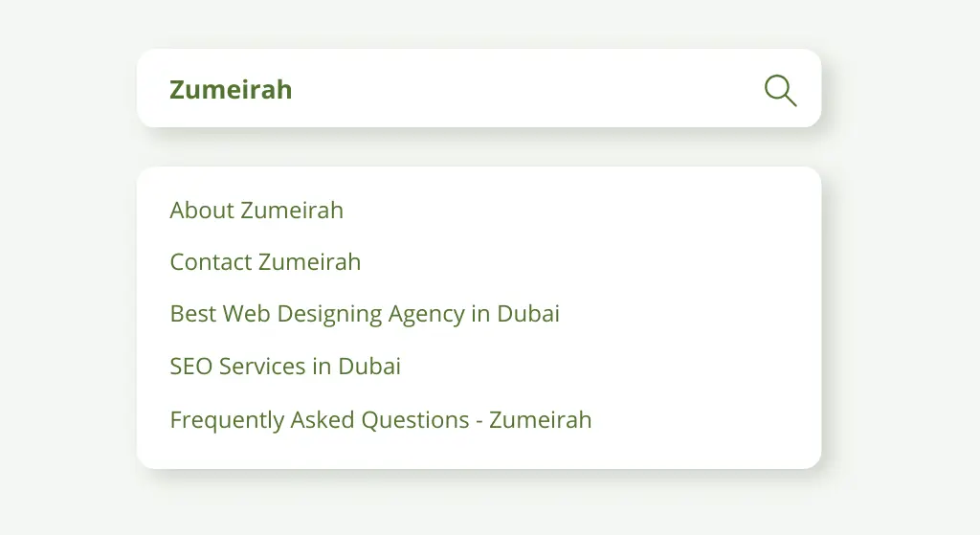The width and height of the screenshot is (980, 535).
Task: Open Best Web Designing Agency in Dubai
Action: [365, 313]
